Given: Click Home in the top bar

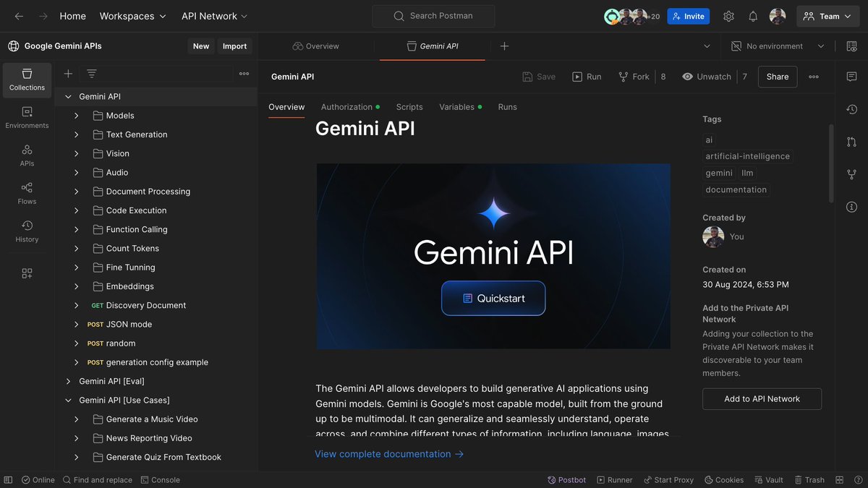Looking at the screenshot, I should (72, 16).
